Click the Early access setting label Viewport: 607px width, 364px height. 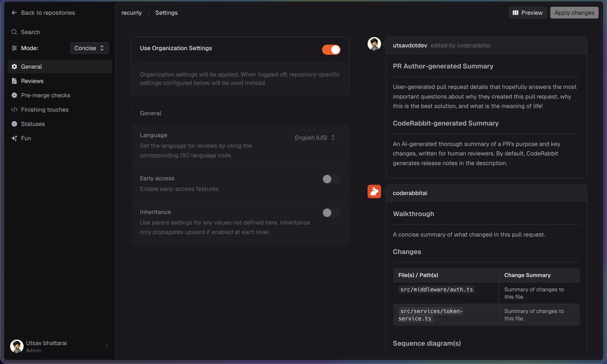coord(157,178)
